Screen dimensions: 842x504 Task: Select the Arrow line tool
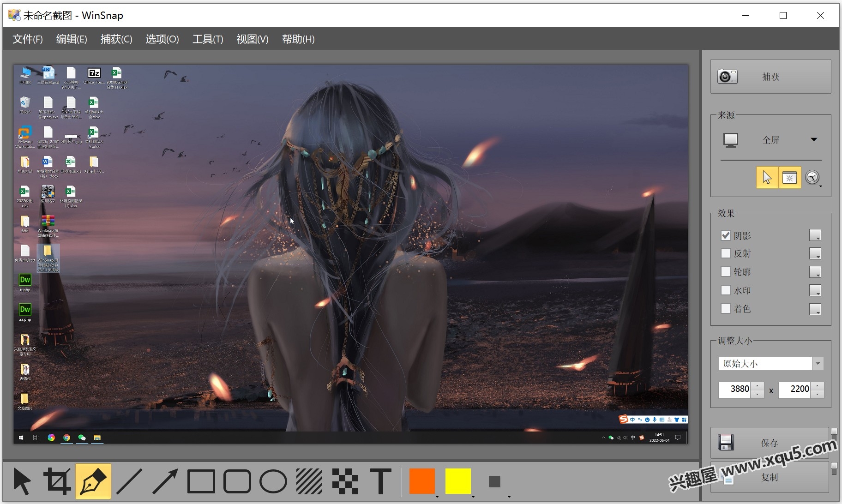(165, 481)
